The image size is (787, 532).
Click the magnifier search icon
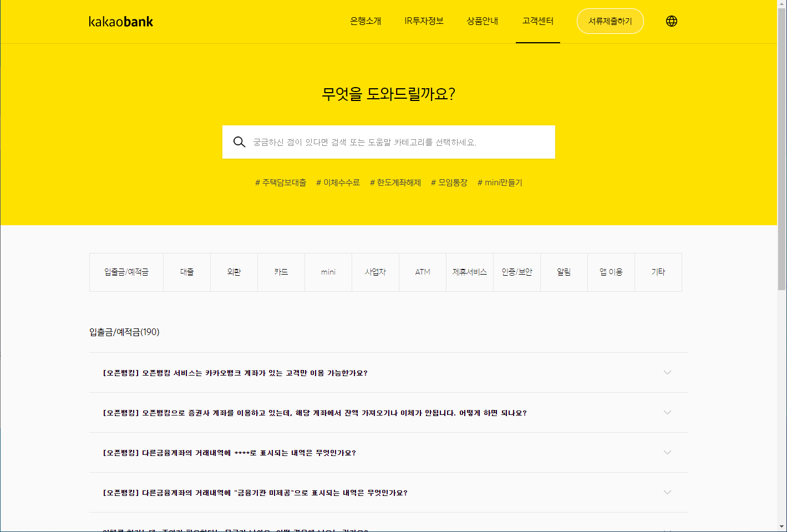pos(239,142)
